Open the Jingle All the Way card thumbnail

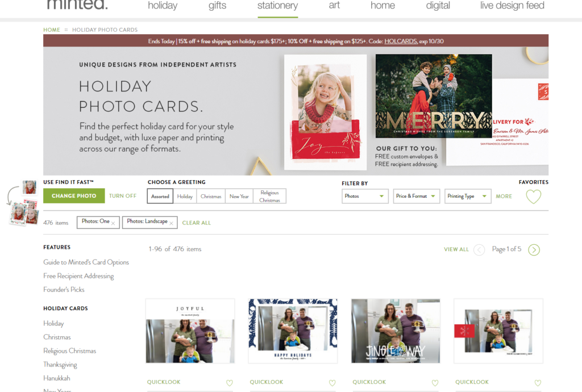(x=396, y=331)
